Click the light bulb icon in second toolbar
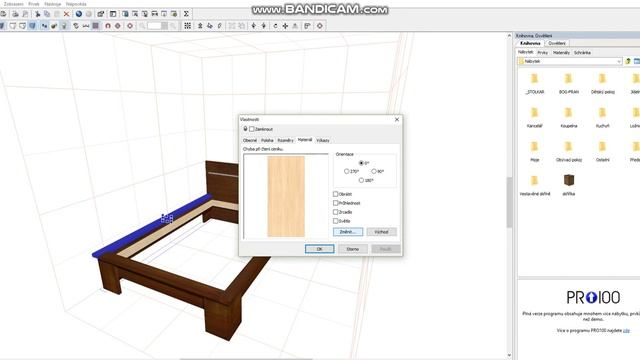Screen dimensions: 640x360 coord(64,26)
